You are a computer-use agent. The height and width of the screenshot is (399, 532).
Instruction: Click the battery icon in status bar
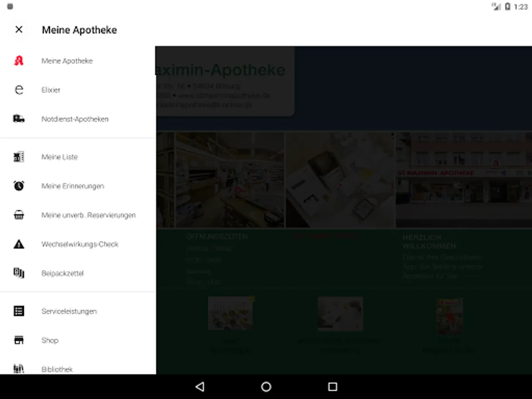(x=508, y=7)
